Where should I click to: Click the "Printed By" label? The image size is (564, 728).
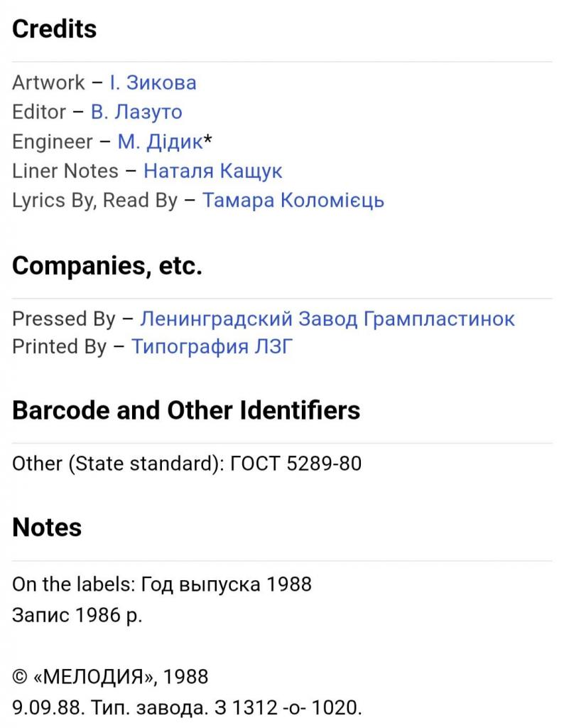pos(59,347)
